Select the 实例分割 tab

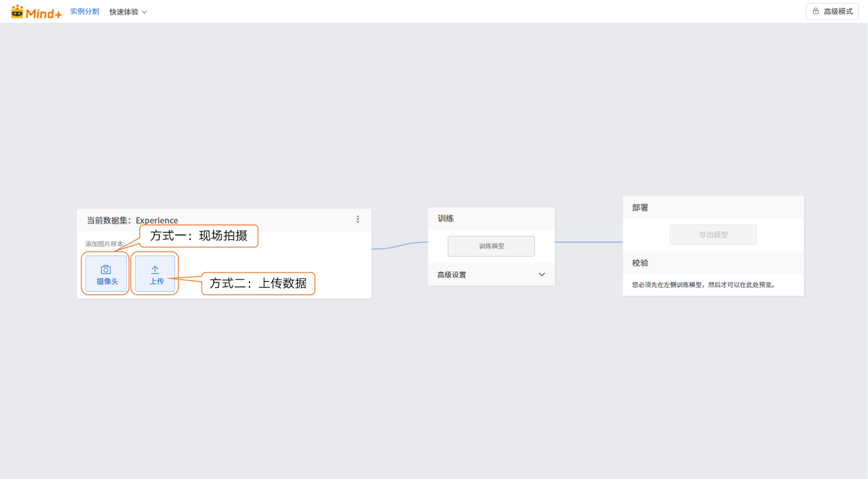click(x=85, y=12)
